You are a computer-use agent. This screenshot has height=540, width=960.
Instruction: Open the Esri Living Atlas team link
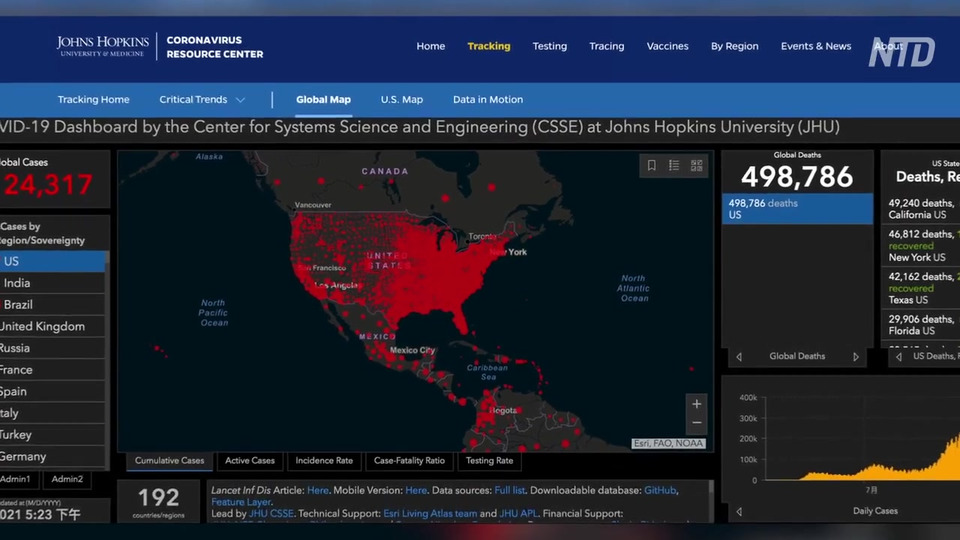point(430,514)
